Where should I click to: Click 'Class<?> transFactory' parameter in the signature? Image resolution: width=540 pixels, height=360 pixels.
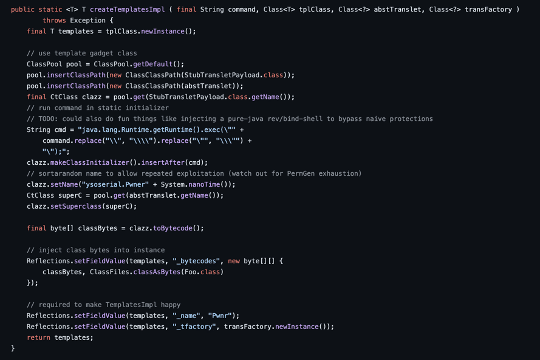coord(470,10)
